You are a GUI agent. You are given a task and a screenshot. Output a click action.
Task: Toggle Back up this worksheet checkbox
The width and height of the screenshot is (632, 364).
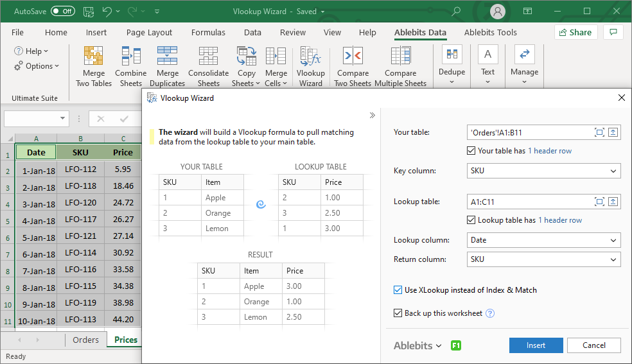point(398,313)
